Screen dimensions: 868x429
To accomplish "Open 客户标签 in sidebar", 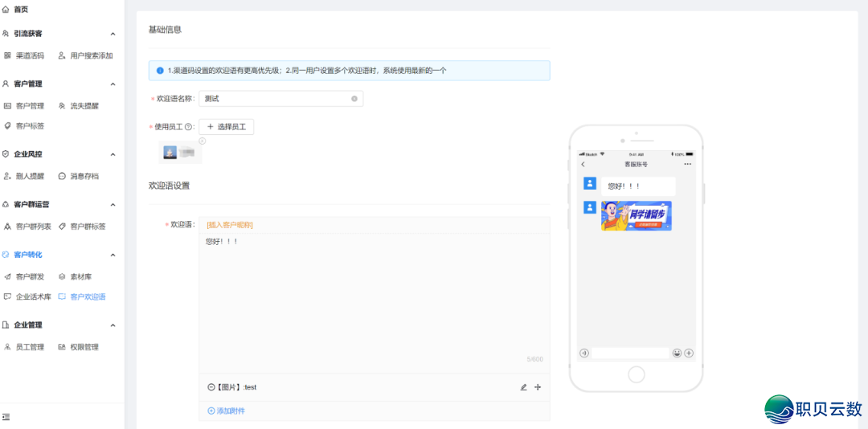I will pos(24,126).
